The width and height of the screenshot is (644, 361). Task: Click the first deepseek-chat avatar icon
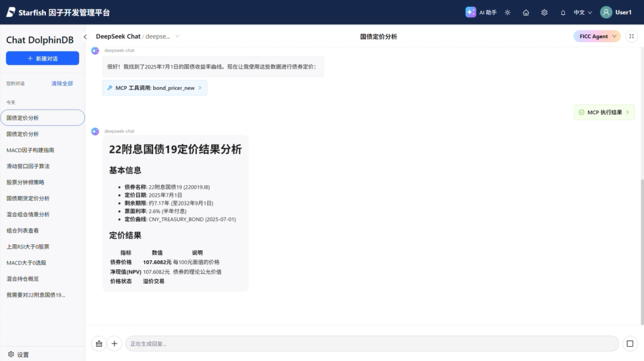pyautogui.click(x=95, y=51)
